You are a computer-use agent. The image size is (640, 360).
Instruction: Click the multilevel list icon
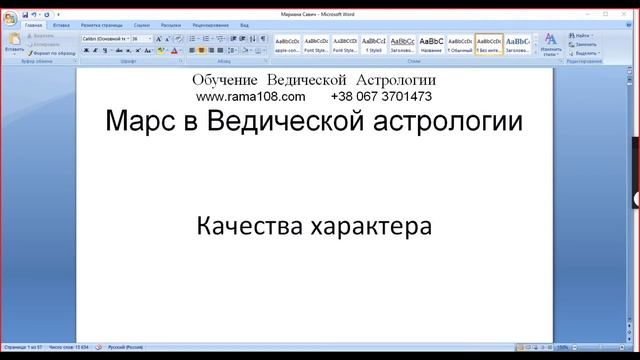tap(220, 39)
